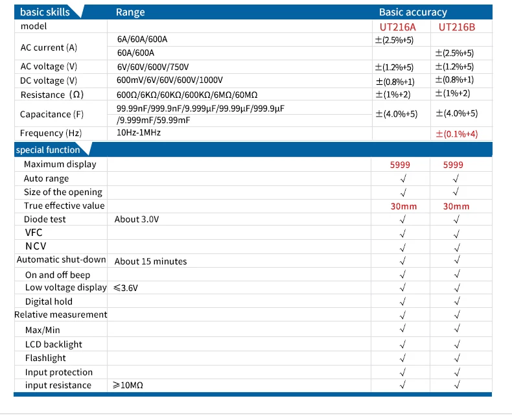The image size is (512, 420).
Task: Click the 'Basic accuracy' column header
Action: 413,12
